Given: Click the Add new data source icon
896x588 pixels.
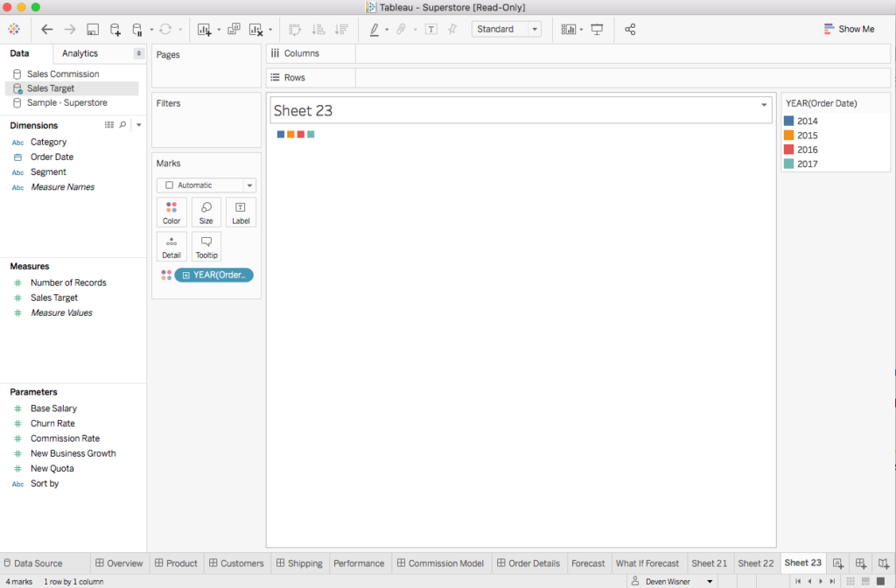Looking at the screenshot, I should click(x=115, y=30).
